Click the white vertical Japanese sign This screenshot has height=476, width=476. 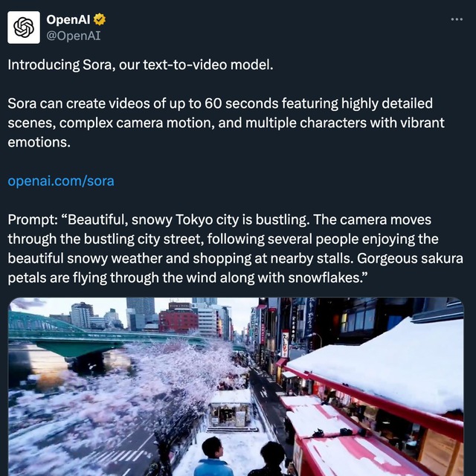[x=285, y=344]
